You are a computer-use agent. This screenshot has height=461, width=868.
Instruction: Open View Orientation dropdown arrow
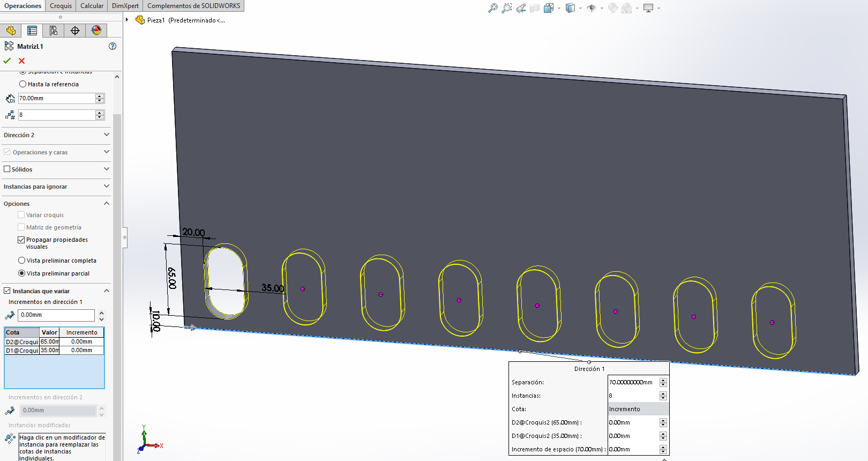559,8
